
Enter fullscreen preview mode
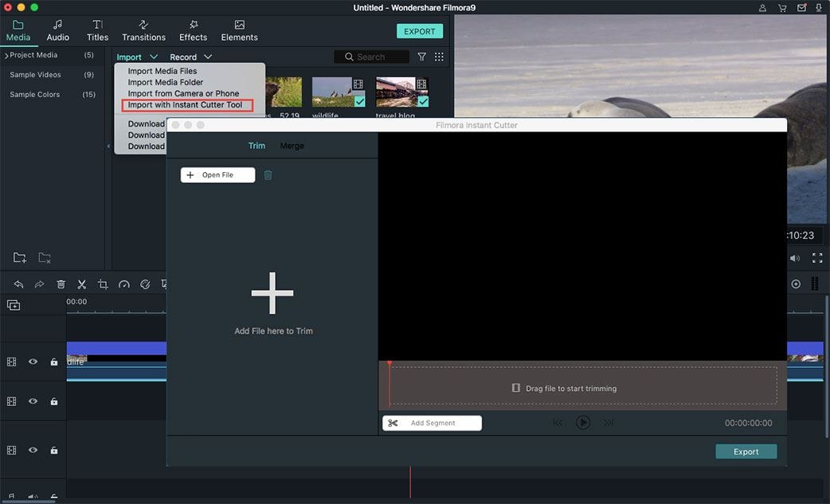point(817,258)
